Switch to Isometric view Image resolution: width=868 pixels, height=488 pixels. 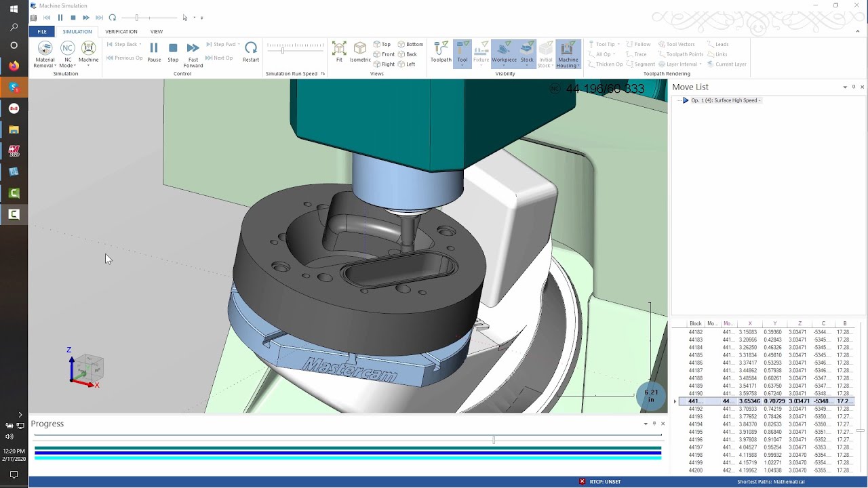pyautogui.click(x=360, y=52)
